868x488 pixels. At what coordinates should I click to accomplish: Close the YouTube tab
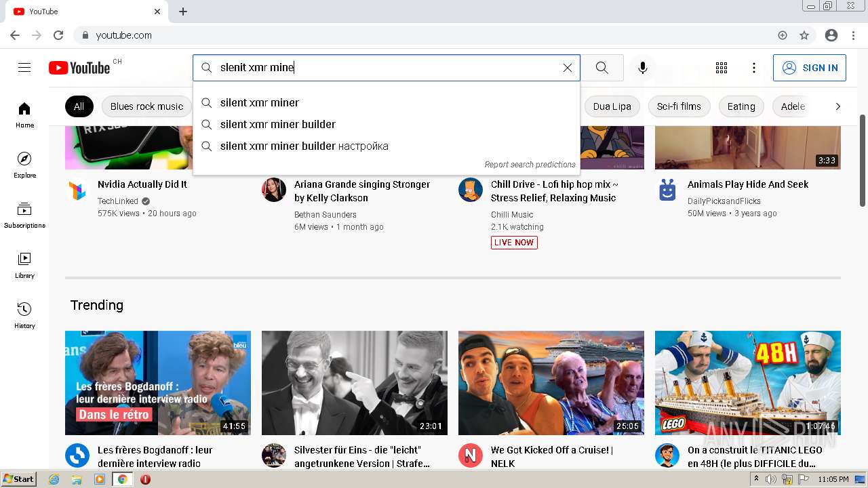(157, 12)
